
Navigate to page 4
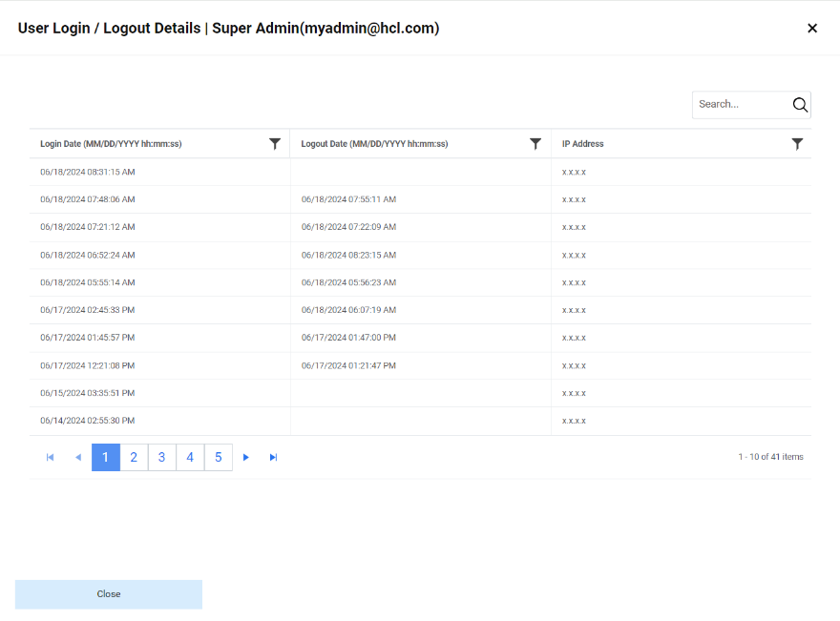pos(190,458)
